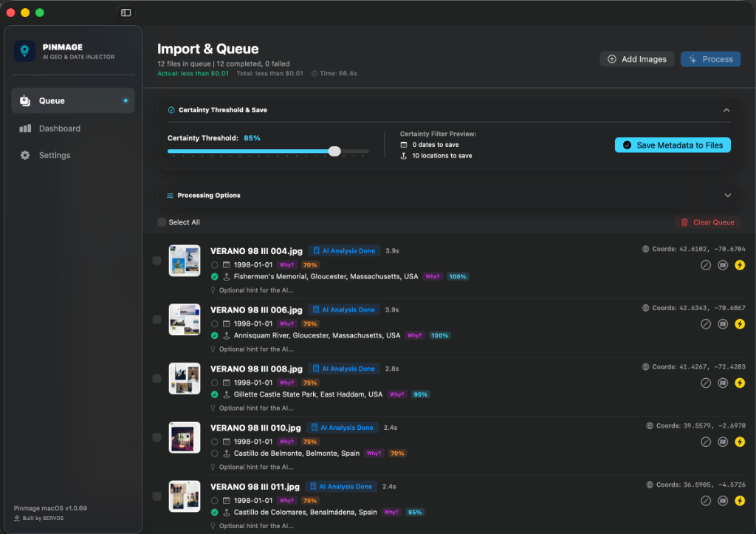Click globe icon next to Coords 42.6102
Image resolution: width=756 pixels, height=534 pixels.
click(645, 249)
